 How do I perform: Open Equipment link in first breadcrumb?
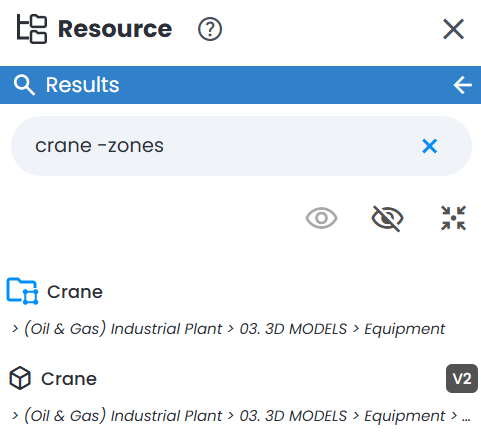(404, 329)
